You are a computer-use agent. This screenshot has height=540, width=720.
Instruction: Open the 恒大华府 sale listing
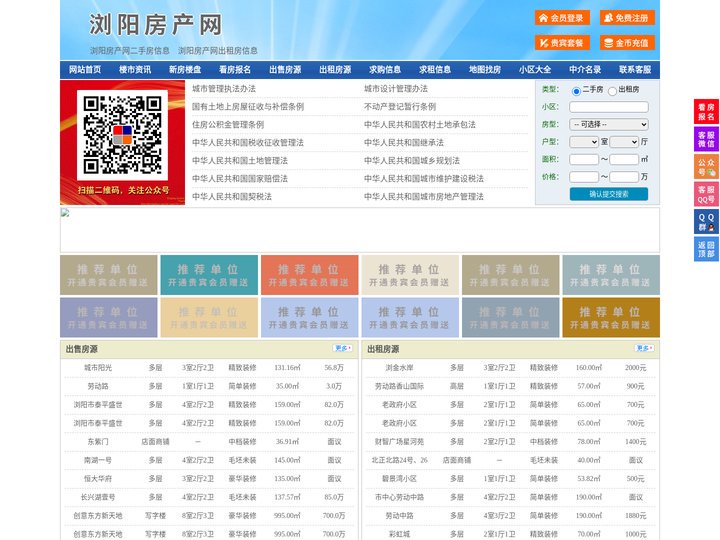[x=98, y=478]
